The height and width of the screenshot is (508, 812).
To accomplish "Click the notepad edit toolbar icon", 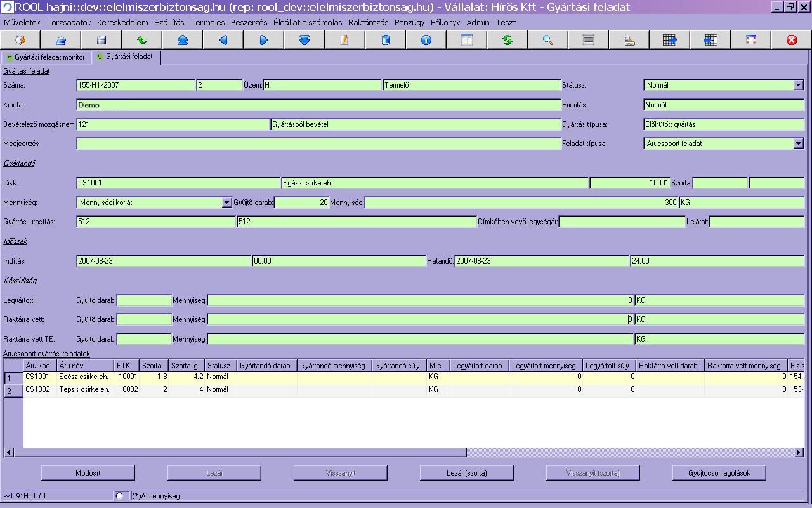I will pyautogui.click(x=344, y=40).
